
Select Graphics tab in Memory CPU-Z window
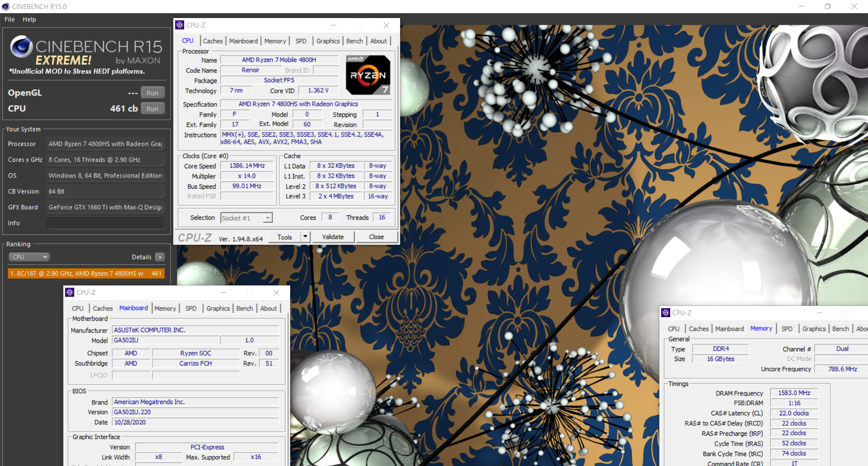pos(814,328)
